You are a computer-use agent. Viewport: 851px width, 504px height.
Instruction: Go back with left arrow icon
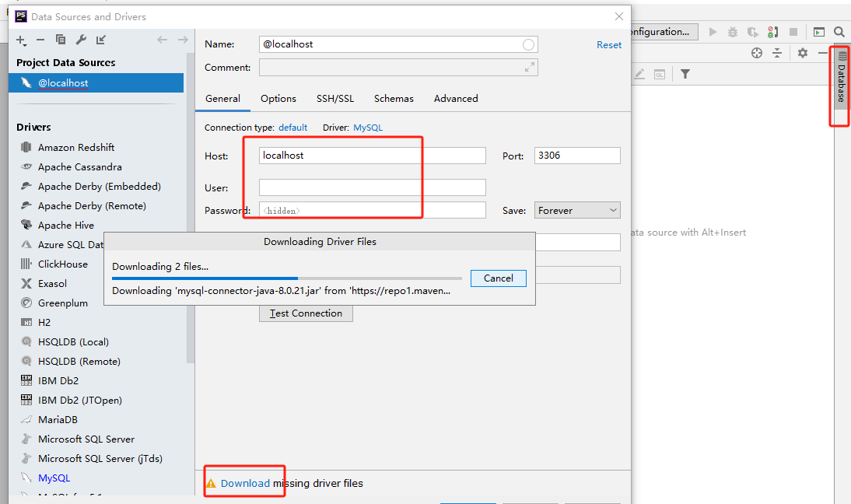162,40
